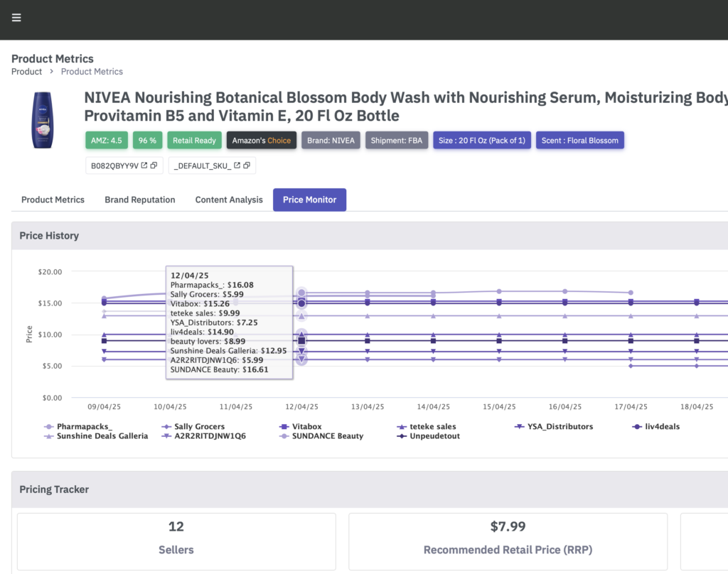
Task: Open the hamburger menu
Action: 16,18
